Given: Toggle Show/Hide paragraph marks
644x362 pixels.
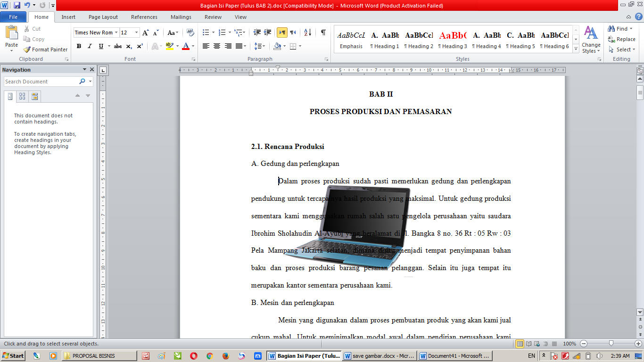Looking at the screenshot, I should point(323,33).
